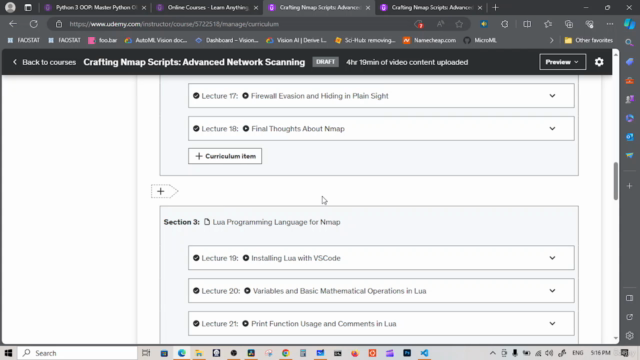Click document icon beside Lua Programming section title
The image size is (640, 360).
(x=207, y=222)
